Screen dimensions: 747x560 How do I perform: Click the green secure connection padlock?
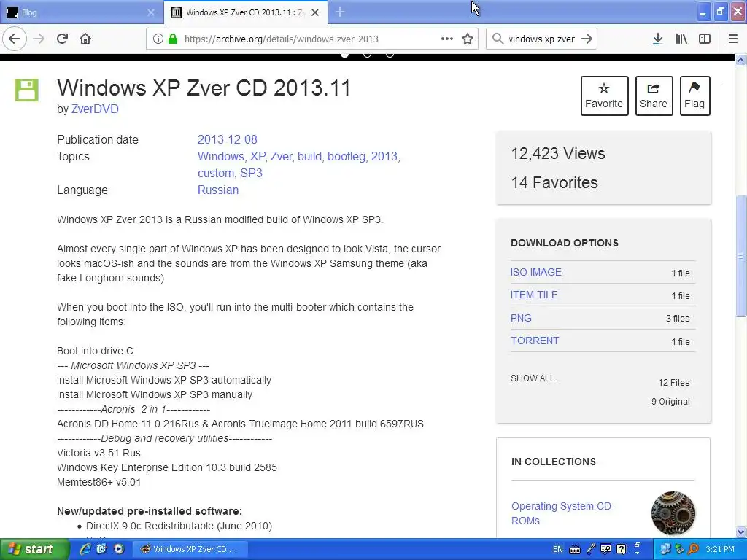(173, 39)
